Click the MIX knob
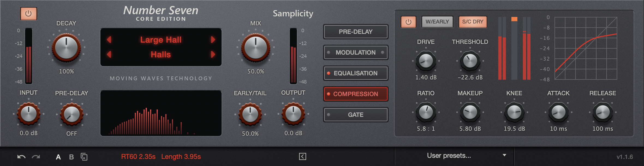The width and height of the screenshot is (644, 166). (256, 48)
